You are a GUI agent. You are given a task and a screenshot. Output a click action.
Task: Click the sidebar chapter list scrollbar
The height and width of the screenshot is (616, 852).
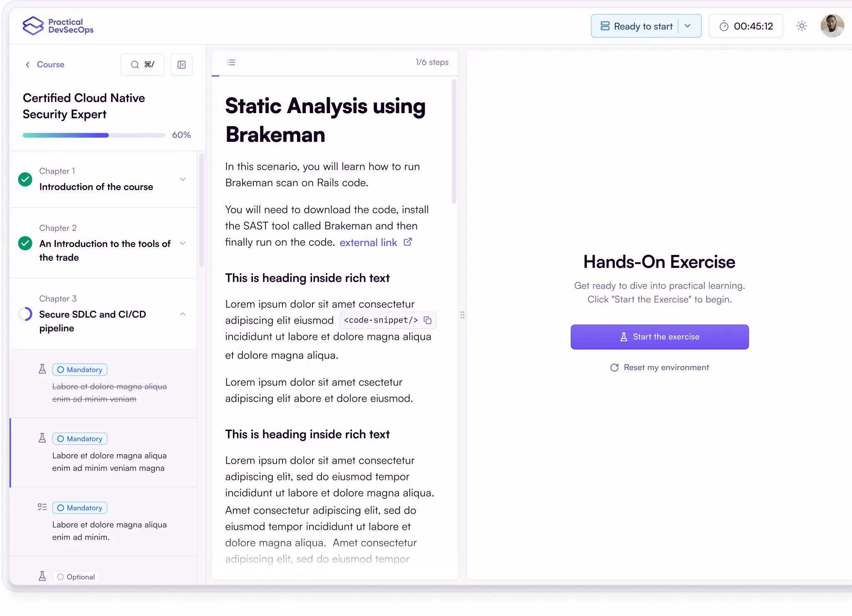(201, 210)
